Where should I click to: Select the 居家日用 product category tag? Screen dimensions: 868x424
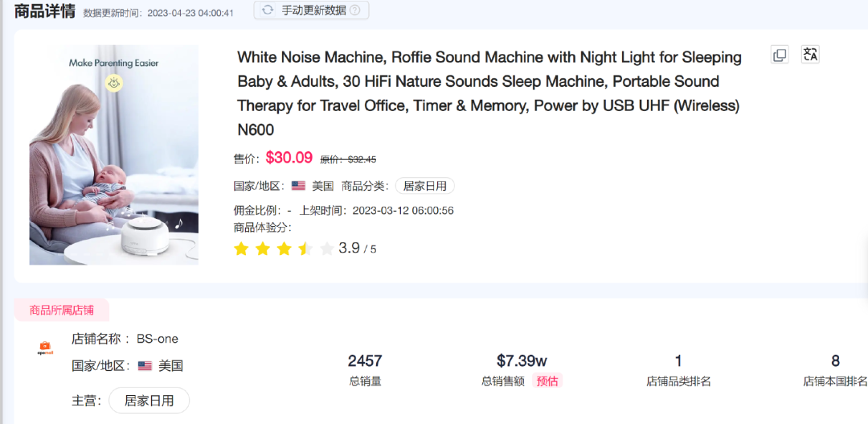pos(424,186)
